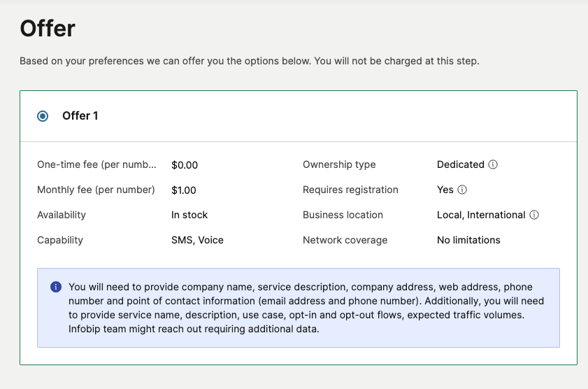
Task: Click the Network coverage label
Action: pos(345,240)
